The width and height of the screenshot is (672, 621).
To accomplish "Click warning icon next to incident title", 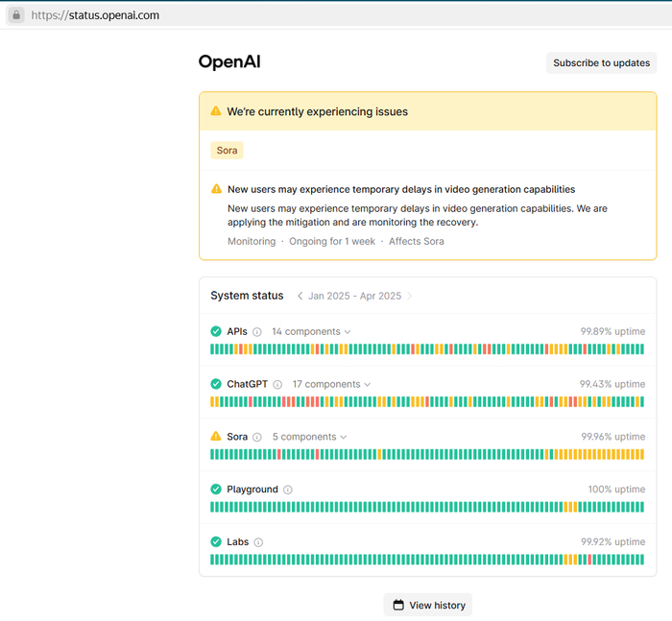I will tap(216, 189).
